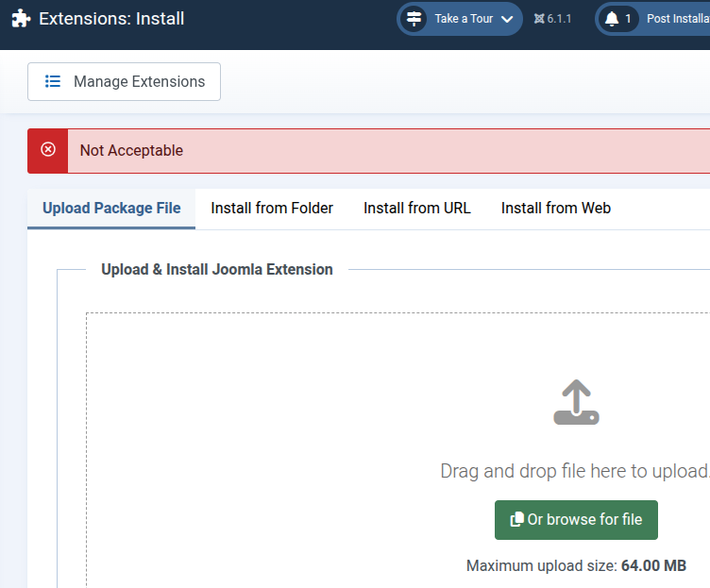The image size is (710, 588).
Task: Open Post Installation messages link
Action: point(678,19)
